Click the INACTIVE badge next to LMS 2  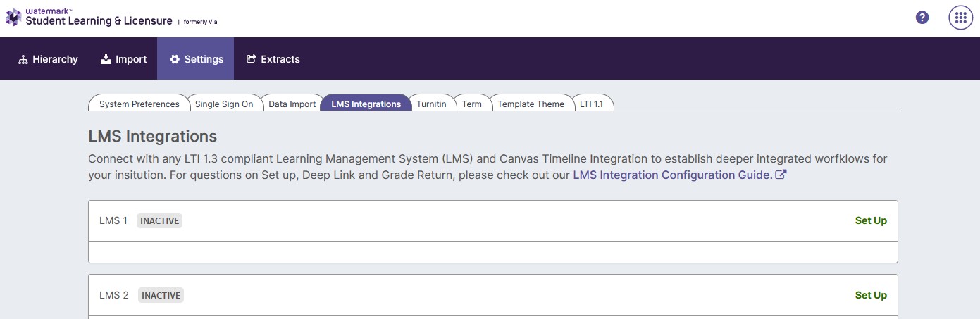[x=161, y=295]
